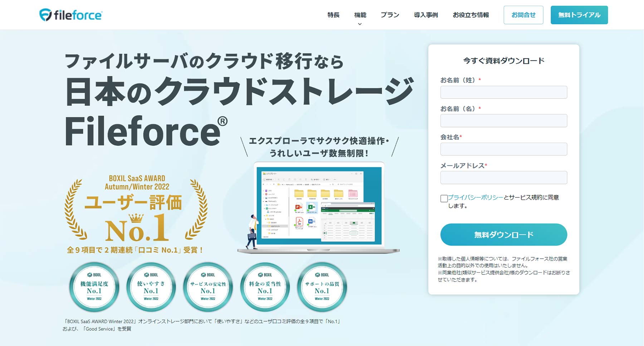Open お役立ち情報 in navigation
The width and height of the screenshot is (644, 346).
471,15
